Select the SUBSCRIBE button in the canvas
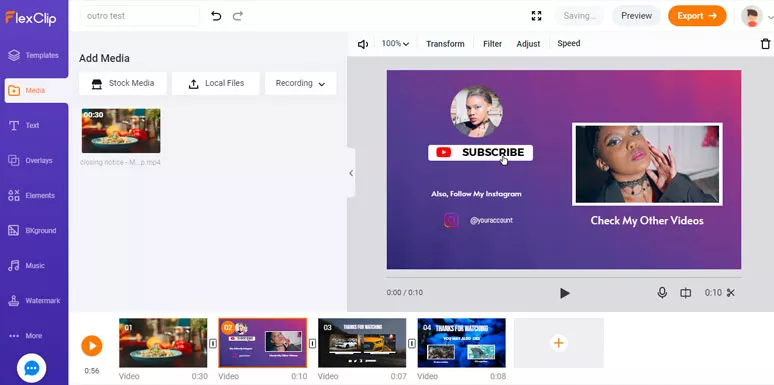The image size is (774, 385). pyautogui.click(x=480, y=153)
